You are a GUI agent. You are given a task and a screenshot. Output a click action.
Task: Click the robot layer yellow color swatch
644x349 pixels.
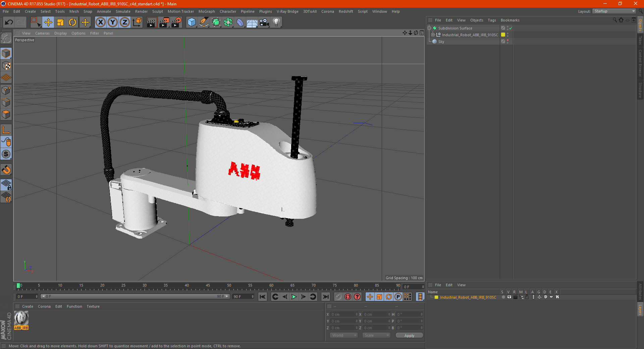pyautogui.click(x=503, y=35)
